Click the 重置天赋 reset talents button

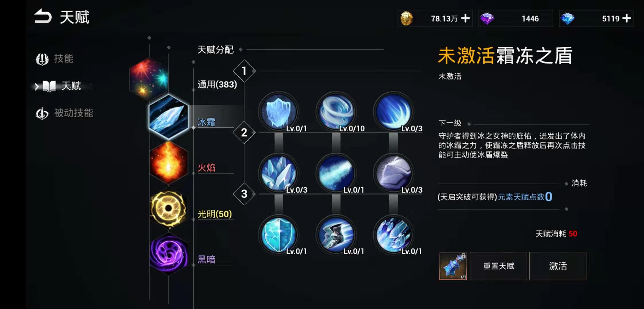pyautogui.click(x=498, y=266)
